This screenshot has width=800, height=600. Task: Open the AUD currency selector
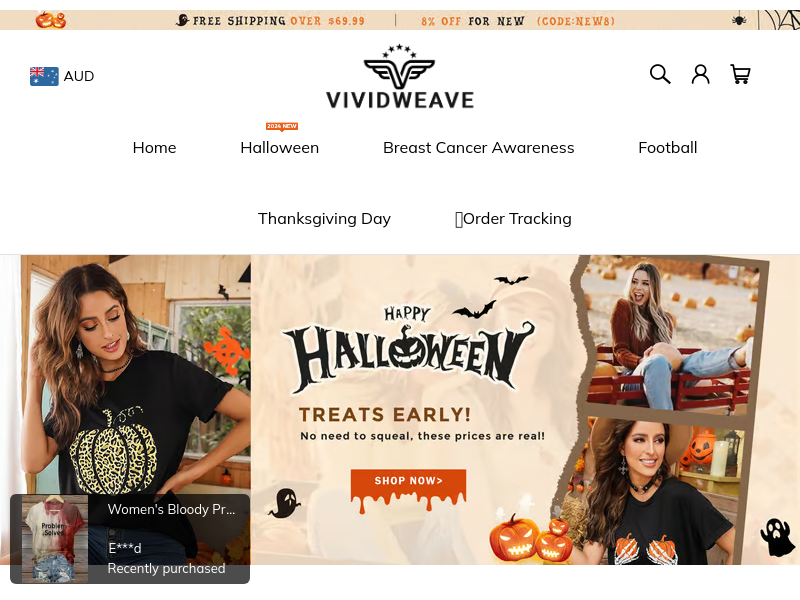point(62,76)
